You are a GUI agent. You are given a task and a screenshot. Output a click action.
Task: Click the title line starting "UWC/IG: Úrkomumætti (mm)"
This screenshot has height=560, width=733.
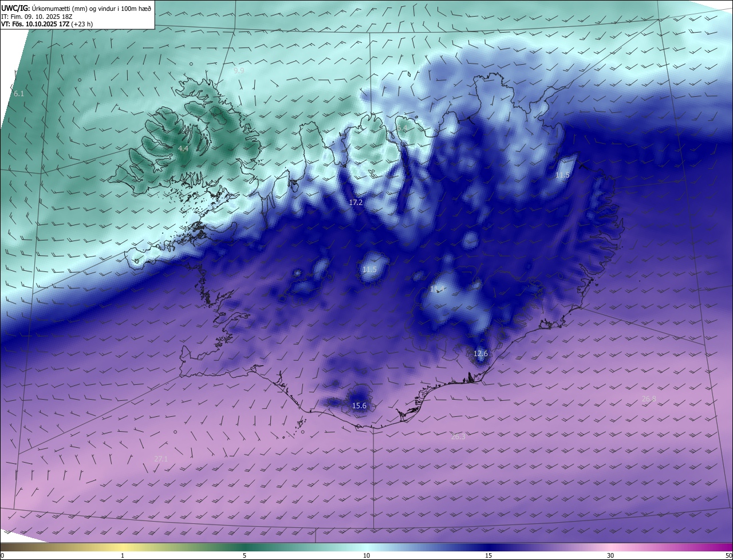click(x=76, y=8)
